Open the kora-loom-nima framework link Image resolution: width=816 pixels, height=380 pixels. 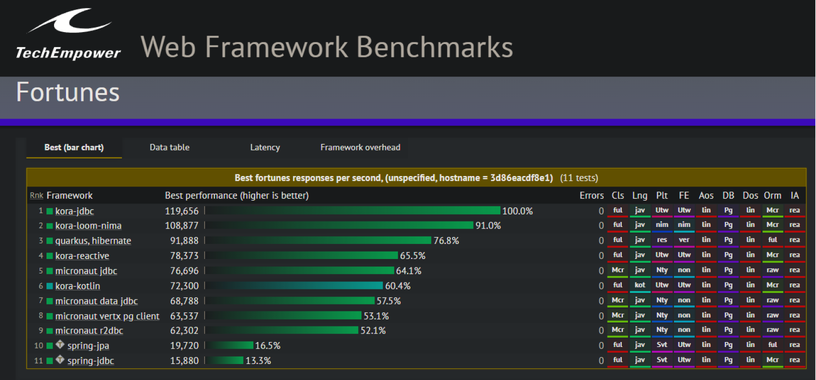(88, 226)
